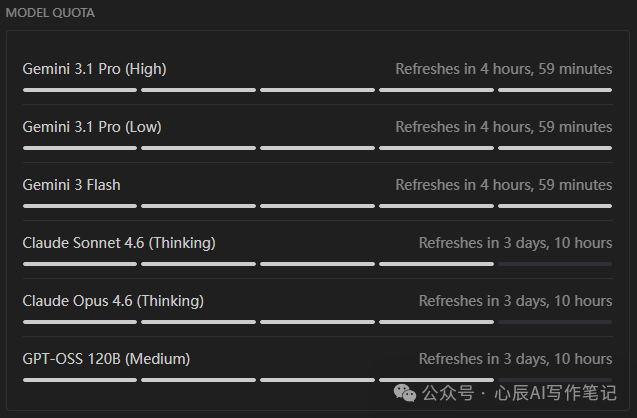The width and height of the screenshot is (637, 418).
Task: Click refresh time for Gemini 3.1 Pro (High)
Action: (503, 69)
